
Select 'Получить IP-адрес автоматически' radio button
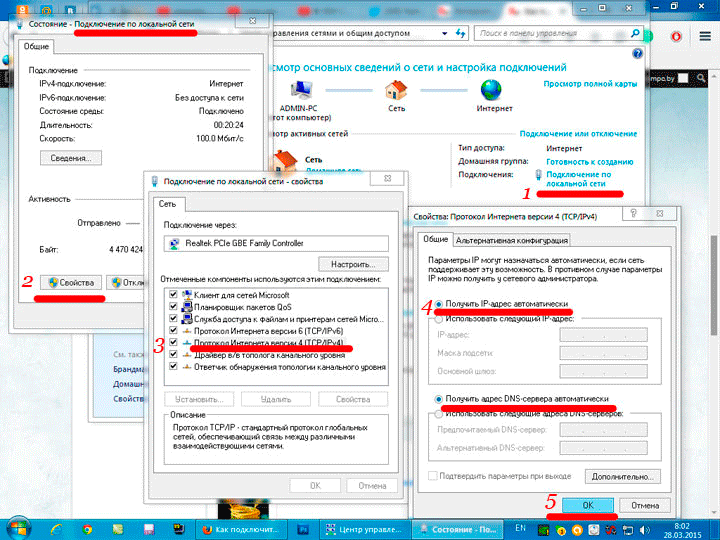click(439, 304)
